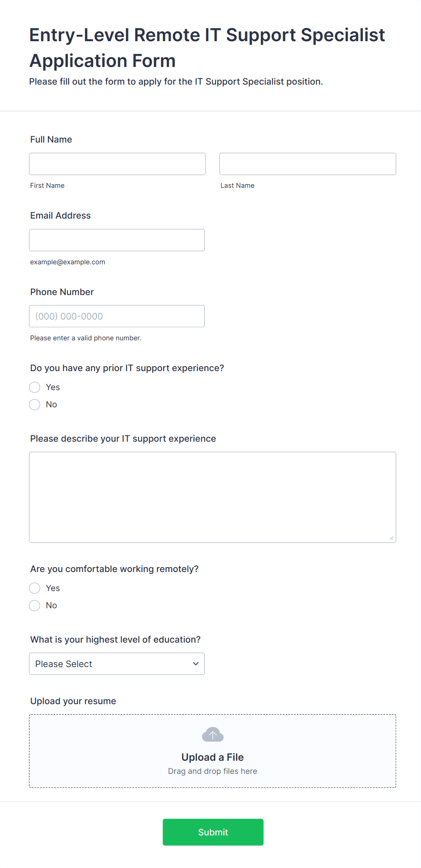Screen dimensions: 421x868
Task: Click the Upload a File text
Action: coord(213,757)
